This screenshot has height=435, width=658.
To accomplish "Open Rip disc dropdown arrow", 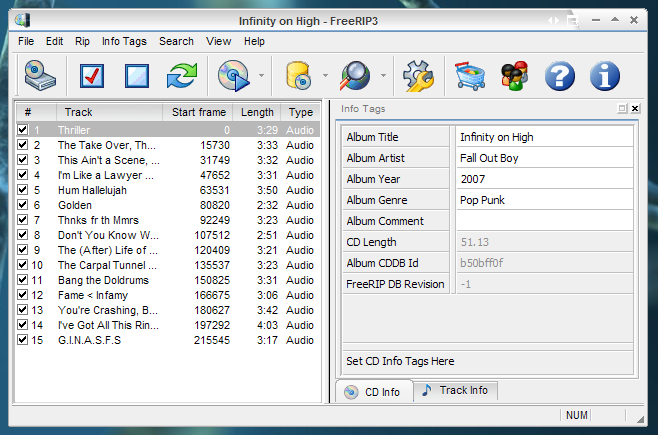I will (261, 76).
